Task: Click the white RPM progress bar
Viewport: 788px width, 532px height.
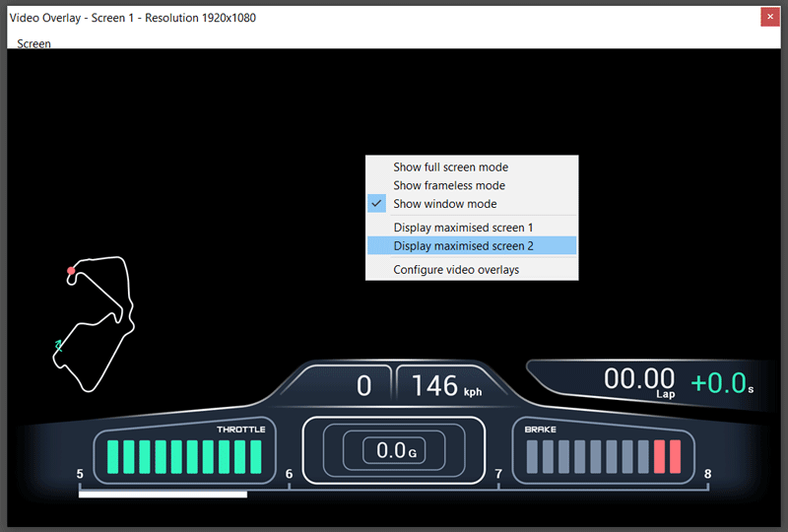Action: point(163,494)
